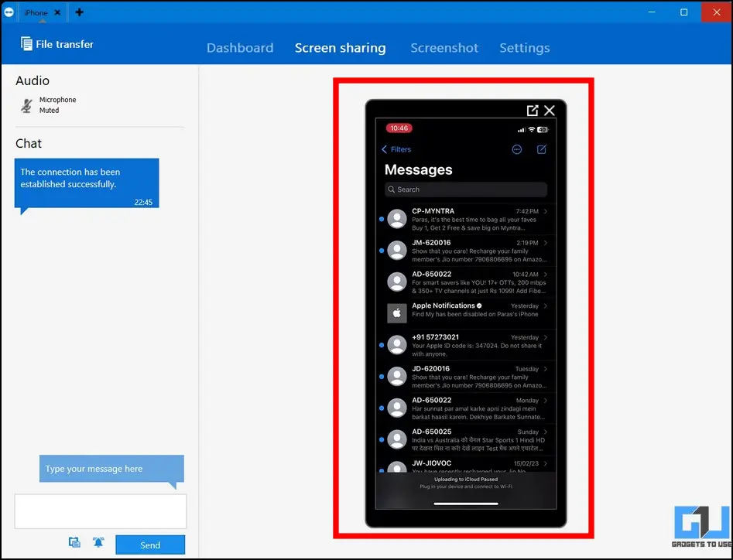Open the Apple Notifications message

coord(466,313)
